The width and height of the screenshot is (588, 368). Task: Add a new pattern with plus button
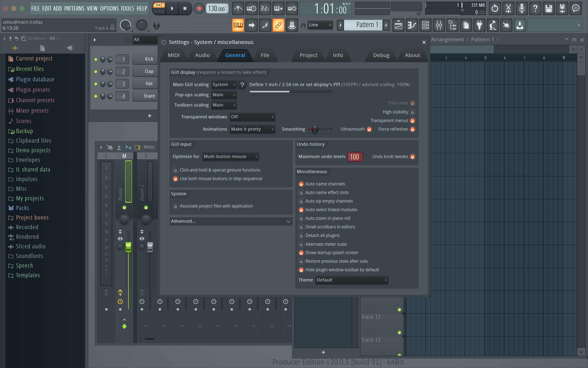(x=386, y=25)
